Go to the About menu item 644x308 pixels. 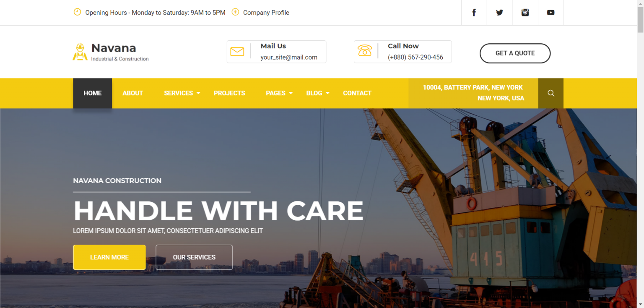(132, 93)
